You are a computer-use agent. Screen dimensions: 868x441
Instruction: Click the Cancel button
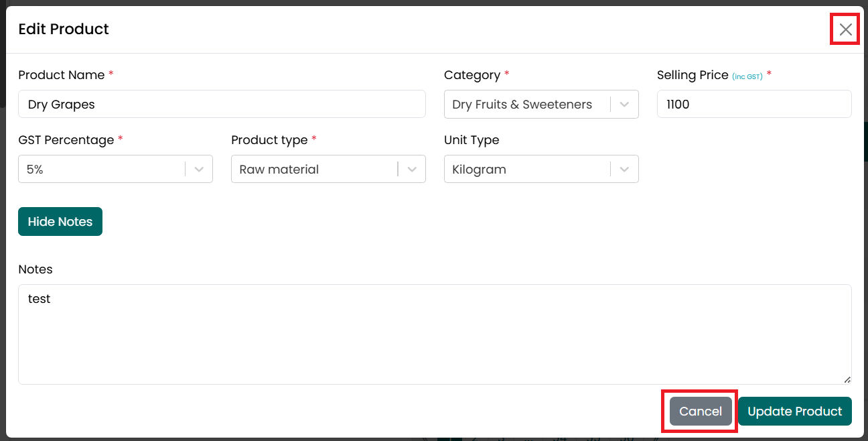701,412
